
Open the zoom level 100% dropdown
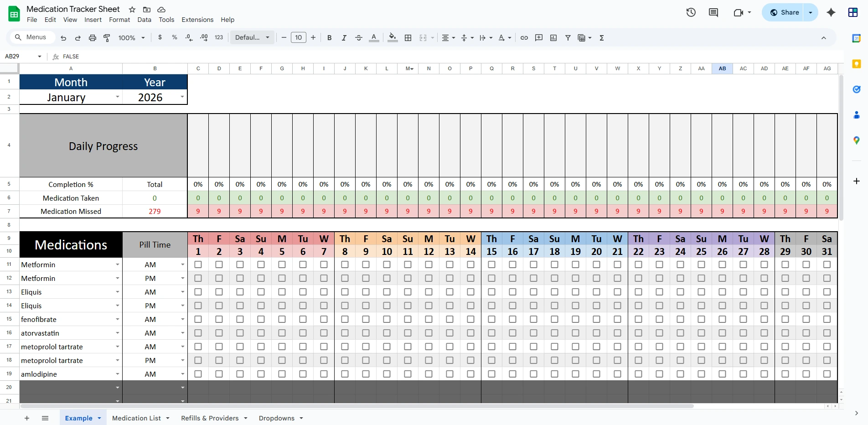click(x=131, y=38)
